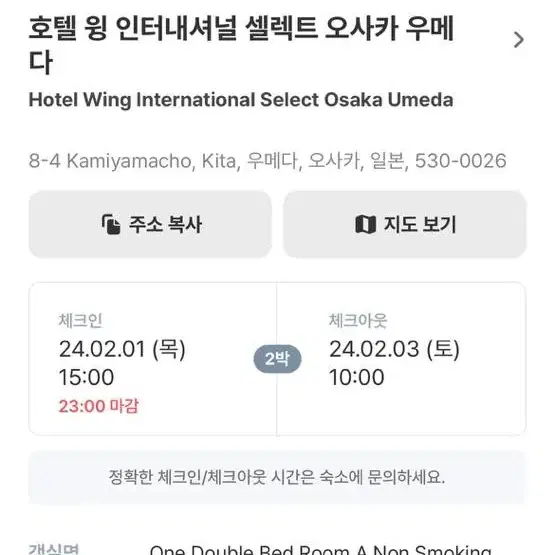Open the map with the 지도 보기 button
555x555 pixels.
click(405, 224)
